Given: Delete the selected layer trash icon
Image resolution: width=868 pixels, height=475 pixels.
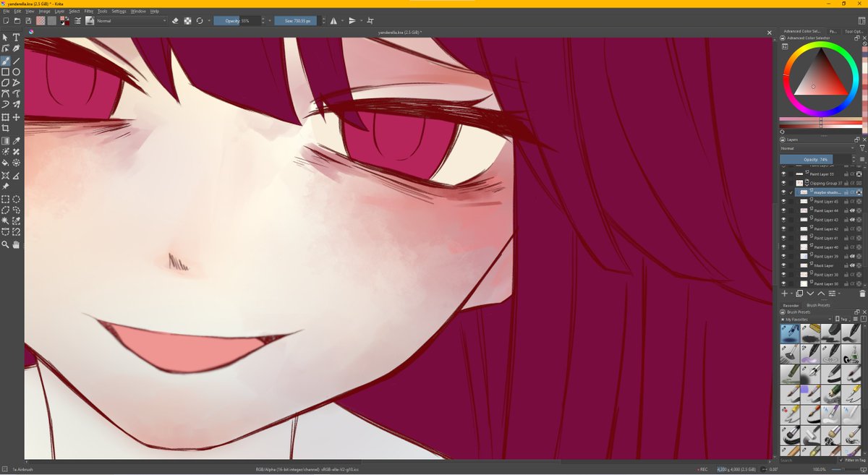Looking at the screenshot, I should click(861, 294).
